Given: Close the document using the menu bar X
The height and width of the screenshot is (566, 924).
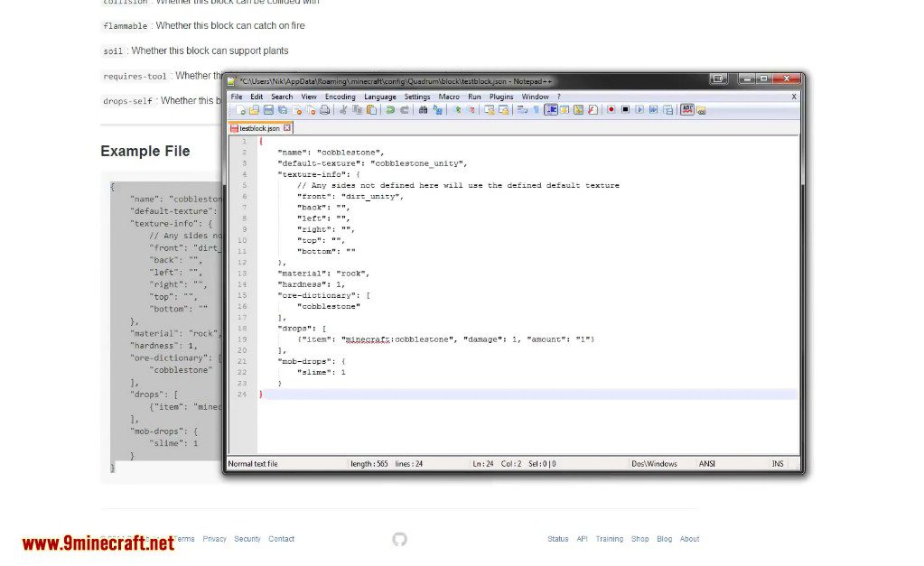Looking at the screenshot, I should pyautogui.click(x=794, y=97).
